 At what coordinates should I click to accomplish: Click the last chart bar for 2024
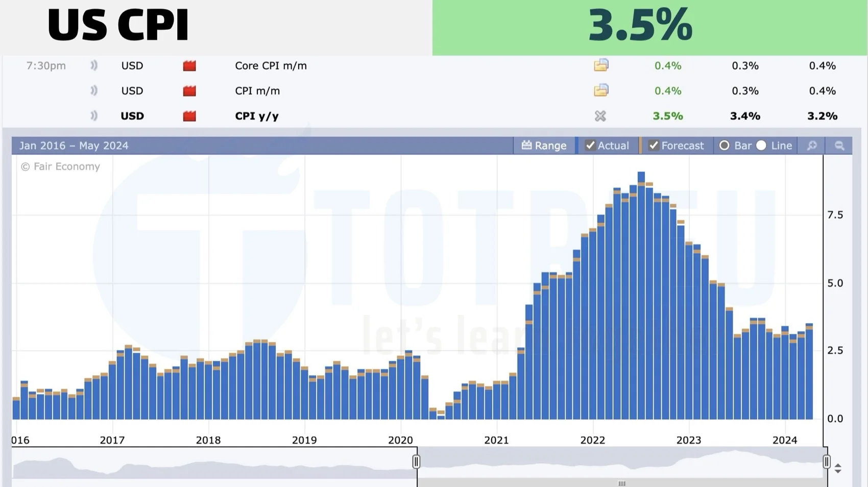[809, 372]
